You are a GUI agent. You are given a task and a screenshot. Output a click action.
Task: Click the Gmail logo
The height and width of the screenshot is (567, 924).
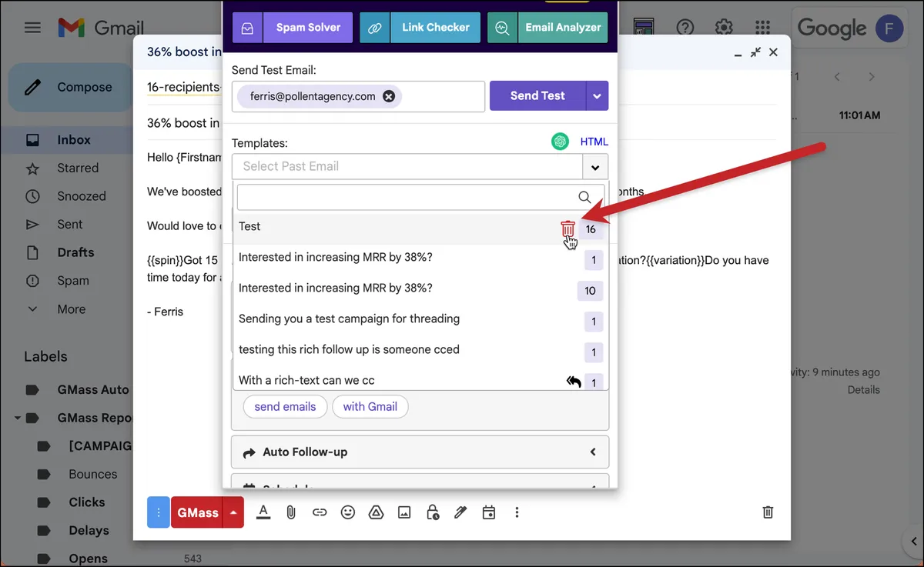(101, 28)
